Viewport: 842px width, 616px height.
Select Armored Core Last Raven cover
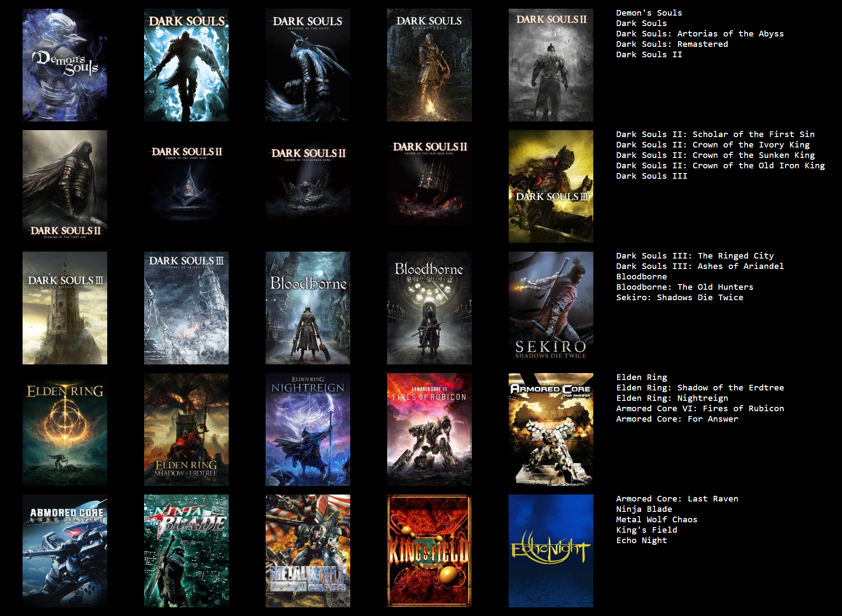65,551
